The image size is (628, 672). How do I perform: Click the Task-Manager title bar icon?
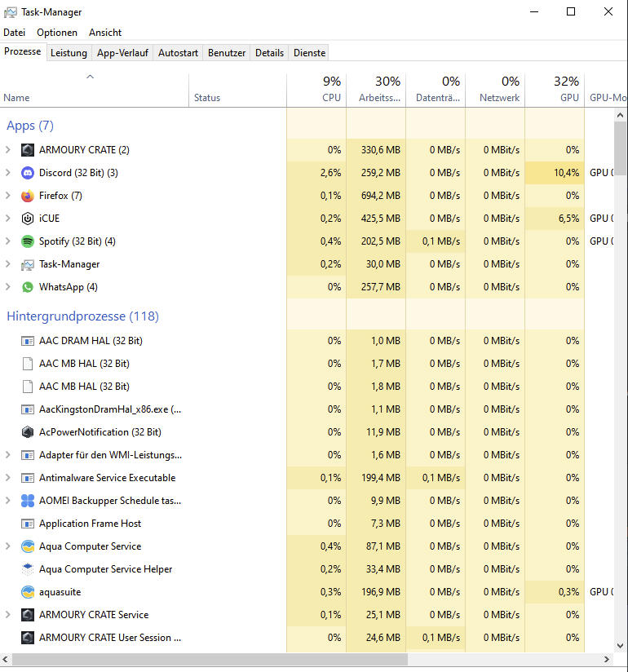coord(11,12)
